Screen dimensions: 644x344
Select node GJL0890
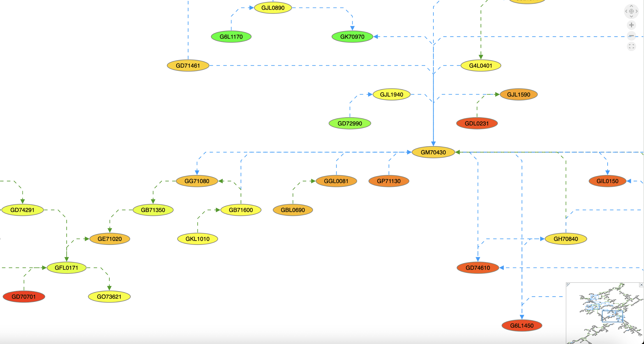273,8
